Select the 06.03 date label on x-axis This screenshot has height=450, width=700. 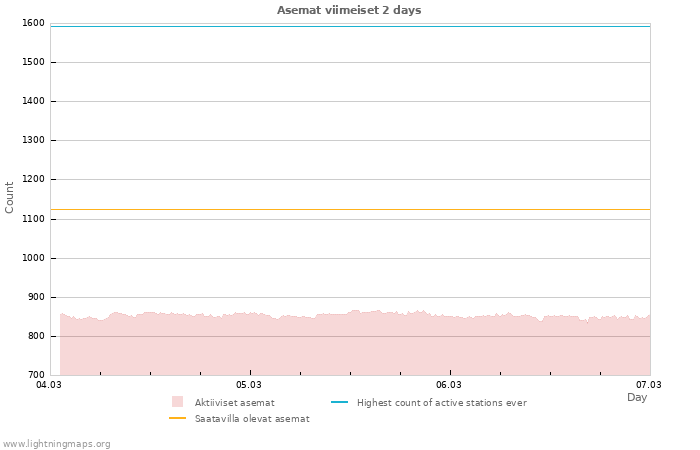pos(449,384)
